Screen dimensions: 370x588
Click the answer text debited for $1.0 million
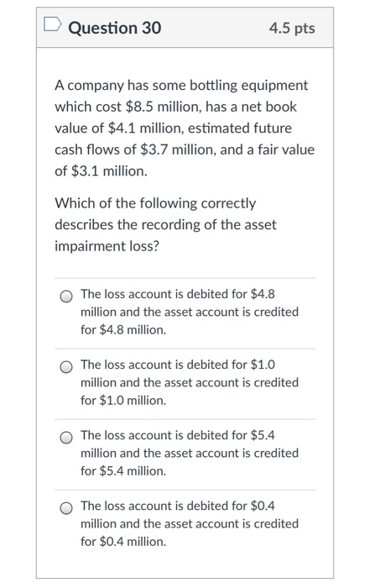coord(190,382)
